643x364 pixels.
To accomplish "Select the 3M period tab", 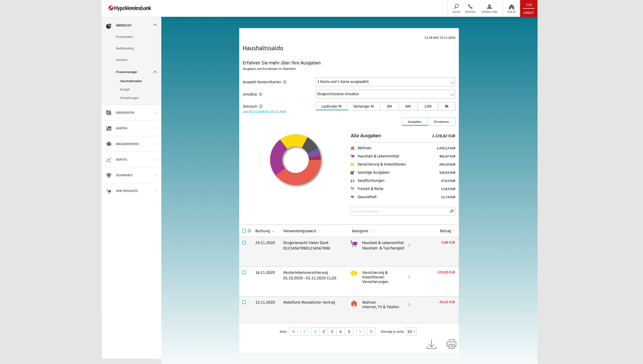I will coord(389,106).
